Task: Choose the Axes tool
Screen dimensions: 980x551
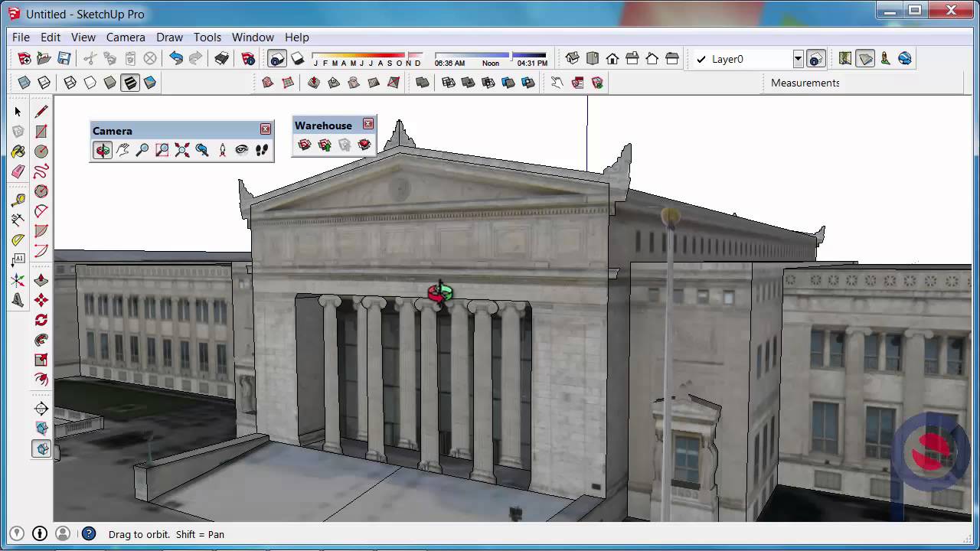Action: (x=18, y=280)
